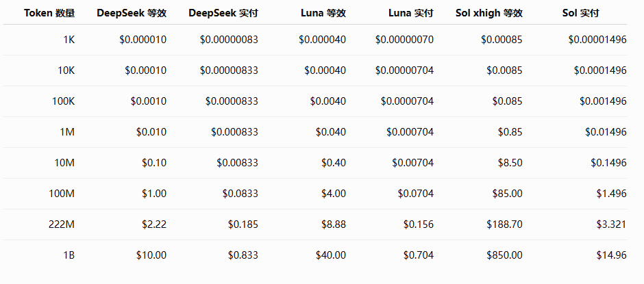Click the 1K Sol xhigh value "$0.00085"
The width and height of the screenshot is (644, 284).
[502, 40]
